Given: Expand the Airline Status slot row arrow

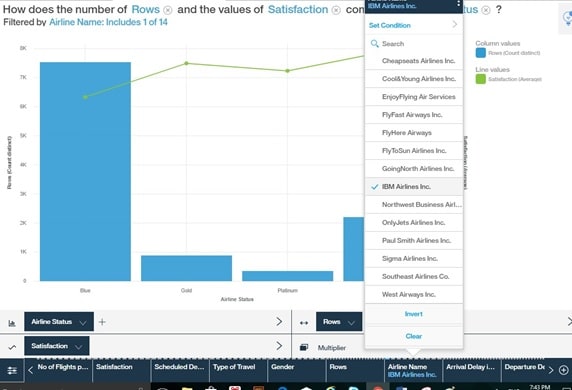Looking at the screenshot, I should tap(279, 321).
